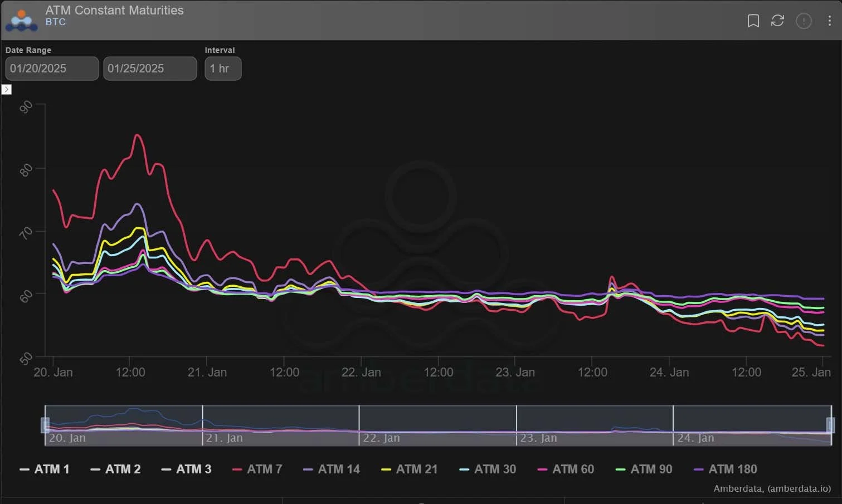
Task: Click the Date Range label
Action: tap(28, 50)
